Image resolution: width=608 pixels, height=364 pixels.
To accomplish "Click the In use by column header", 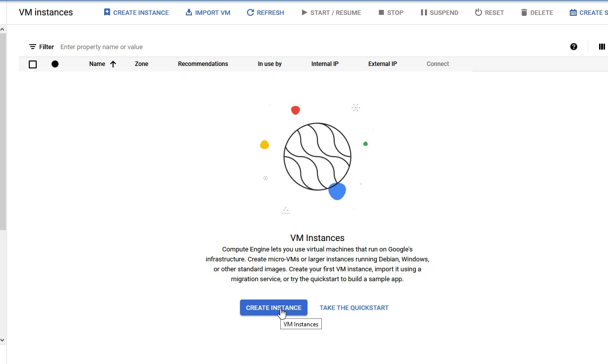I will click(x=270, y=64).
